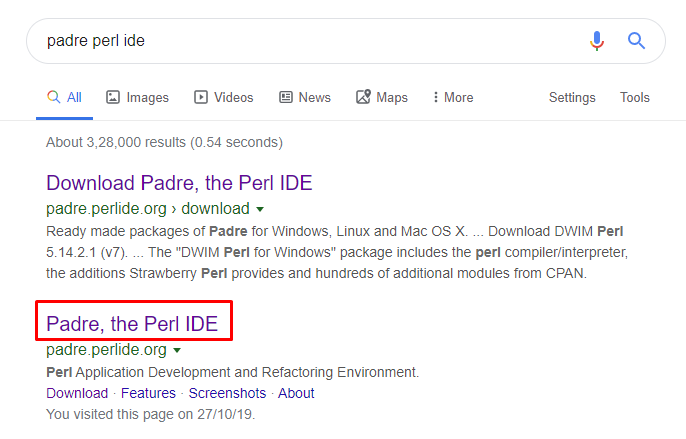The image size is (686, 439).
Task: Open the Features sitelink
Action: [x=148, y=393]
